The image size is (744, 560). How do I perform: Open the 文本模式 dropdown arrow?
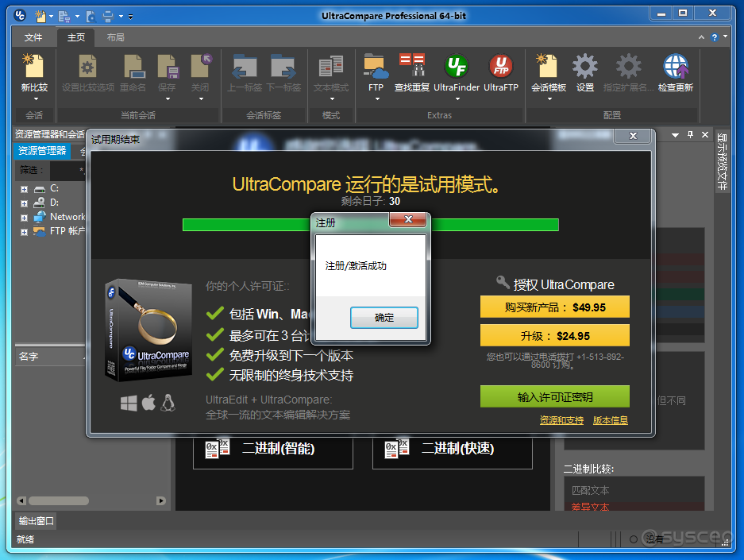click(332, 99)
